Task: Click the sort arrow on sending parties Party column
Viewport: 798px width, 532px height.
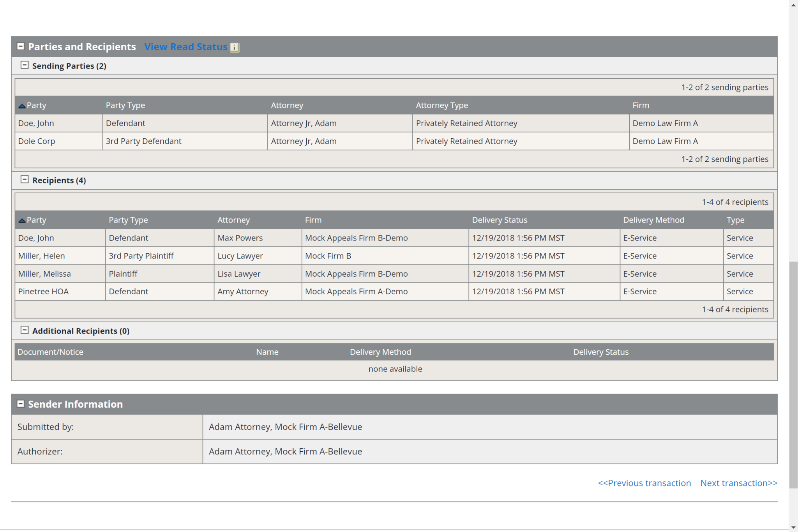Action: pos(22,105)
